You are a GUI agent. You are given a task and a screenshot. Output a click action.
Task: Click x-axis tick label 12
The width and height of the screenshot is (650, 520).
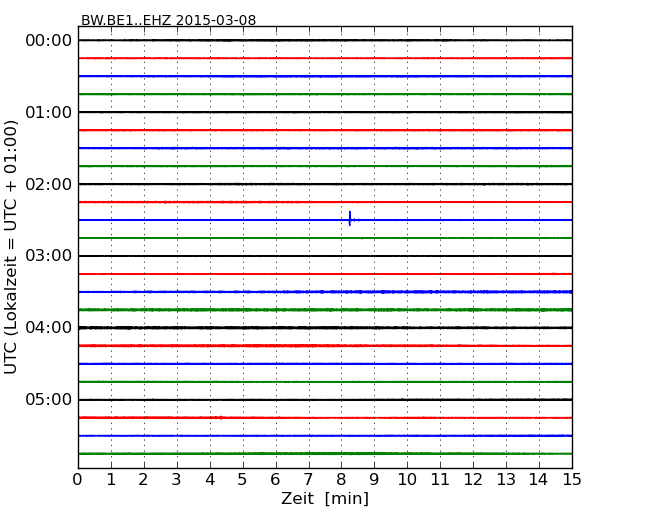coord(473,480)
